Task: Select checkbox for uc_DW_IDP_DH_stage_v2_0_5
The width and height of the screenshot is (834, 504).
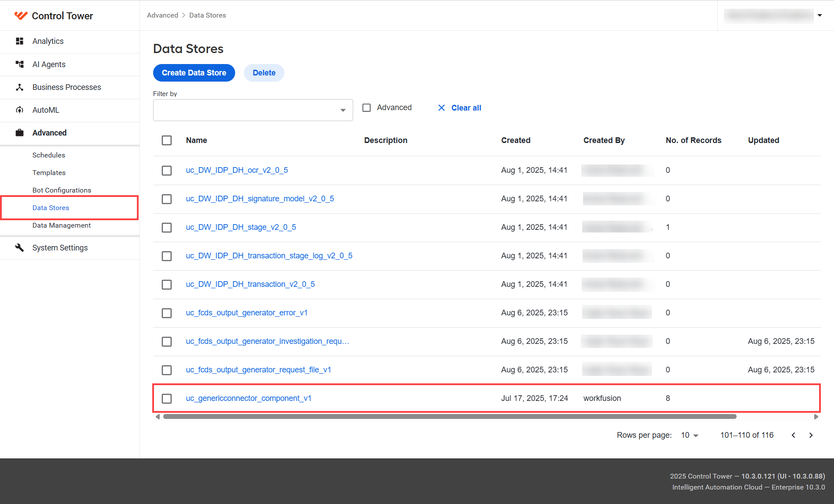Action: 167,228
